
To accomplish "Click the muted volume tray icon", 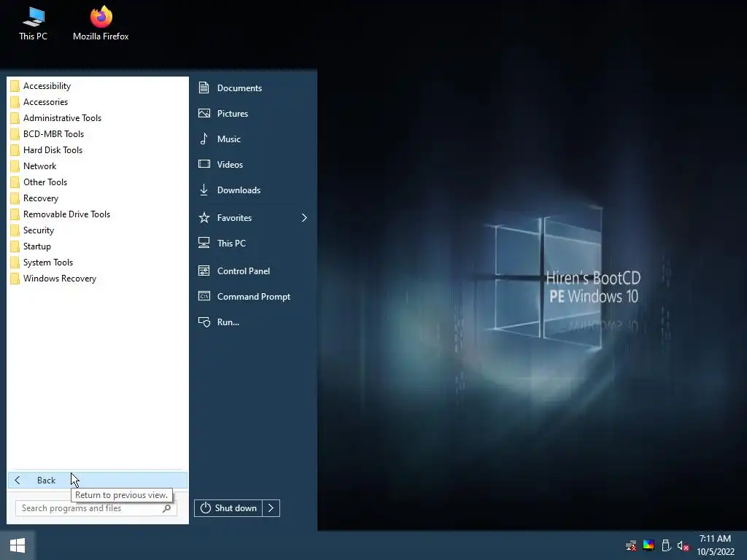I will (x=683, y=545).
